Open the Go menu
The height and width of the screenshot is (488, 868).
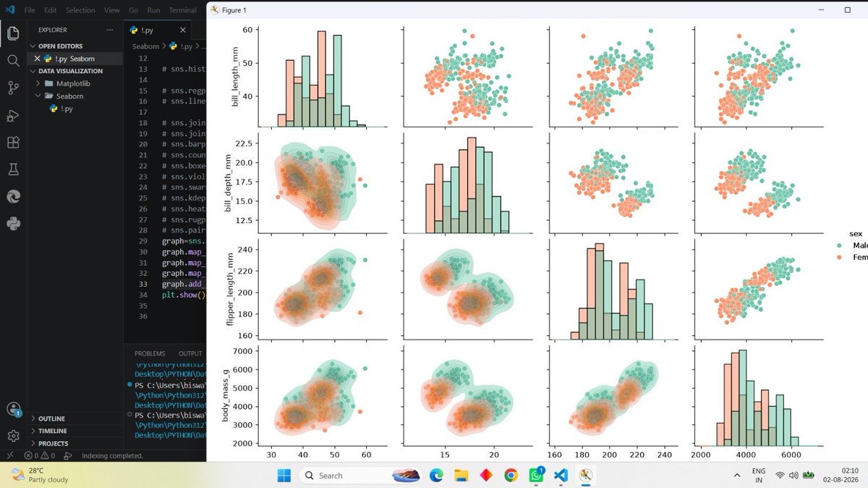pyautogui.click(x=133, y=10)
